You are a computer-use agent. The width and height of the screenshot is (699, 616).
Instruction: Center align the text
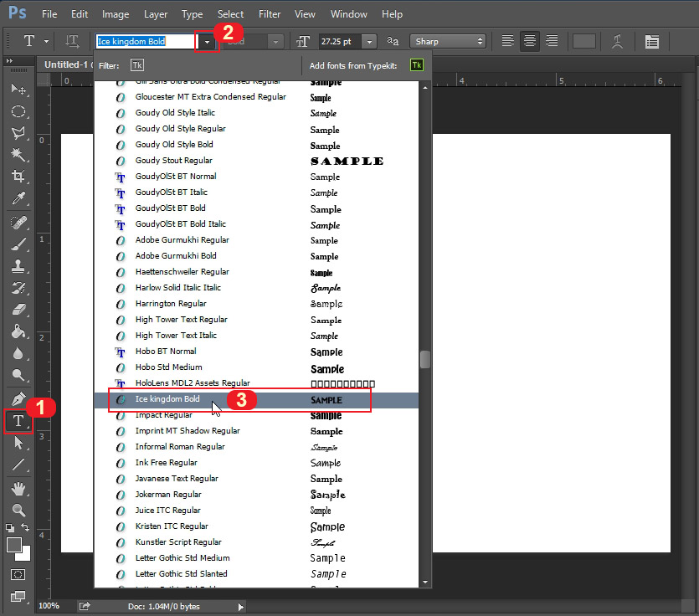click(x=530, y=41)
